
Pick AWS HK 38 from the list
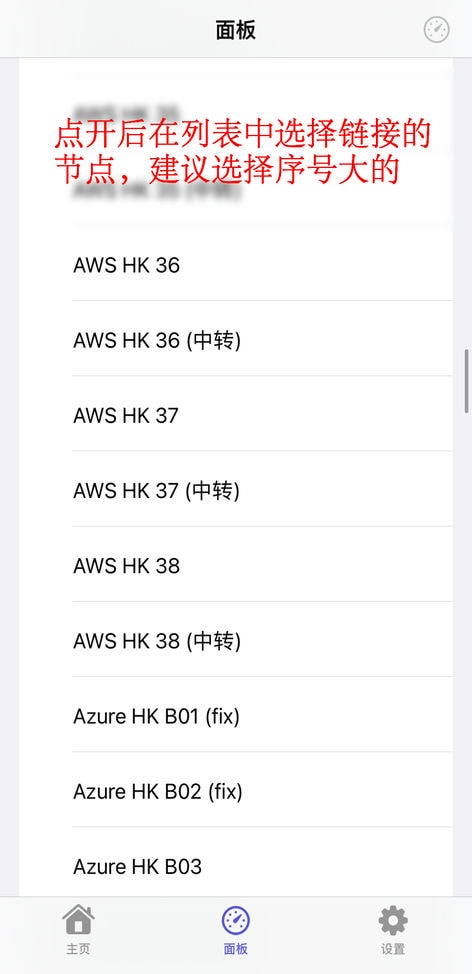[262, 566]
